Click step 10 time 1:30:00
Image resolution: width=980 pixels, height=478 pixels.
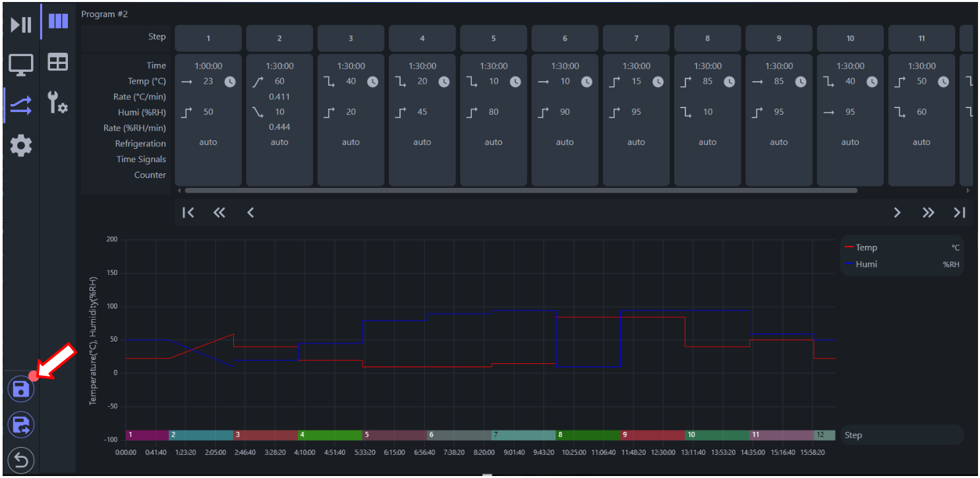click(x=850, y=66)
